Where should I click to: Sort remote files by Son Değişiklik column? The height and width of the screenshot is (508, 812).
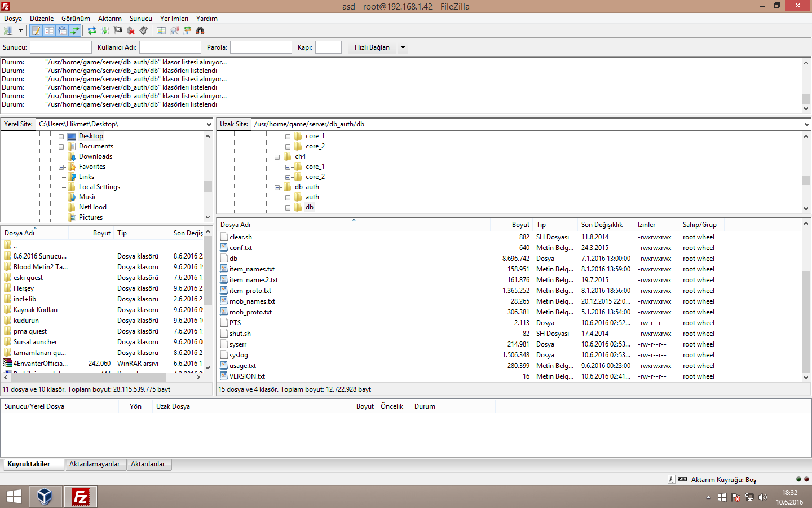tap(606, 225)
